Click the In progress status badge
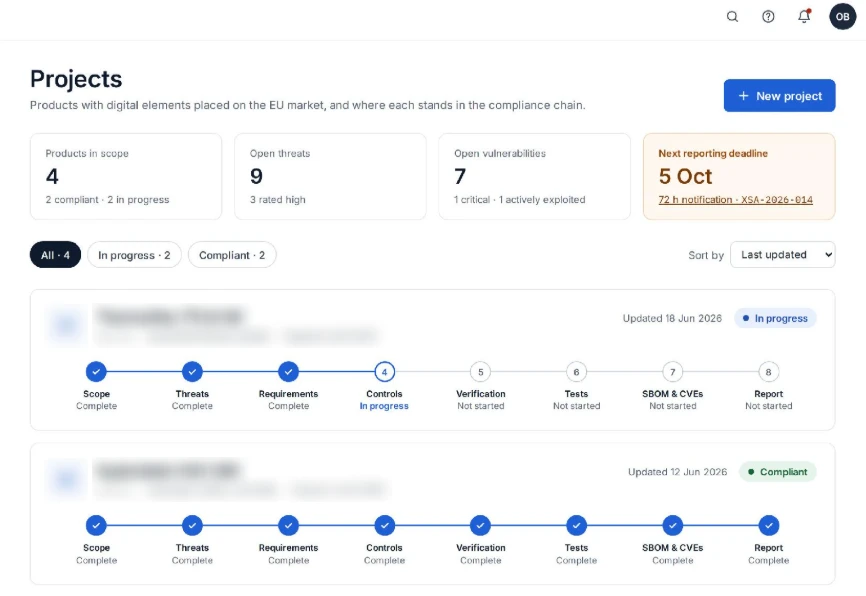866x596 pixels. tap(775, 318)
